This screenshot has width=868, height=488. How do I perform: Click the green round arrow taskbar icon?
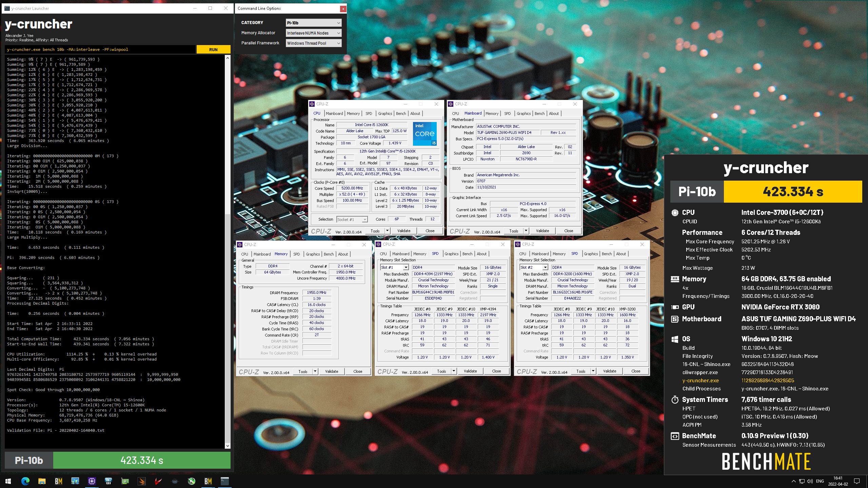(192, 481)
